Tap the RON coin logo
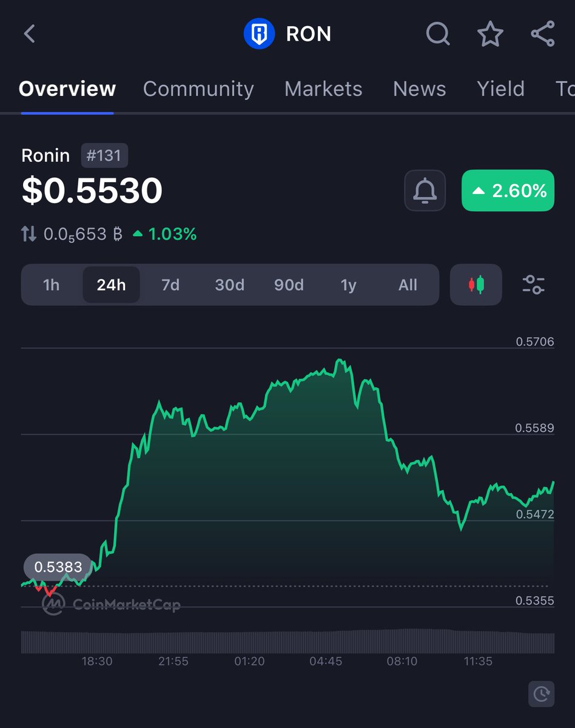This screenshot has width=575, height=728. pyautogui.click(x=259, y=33)
